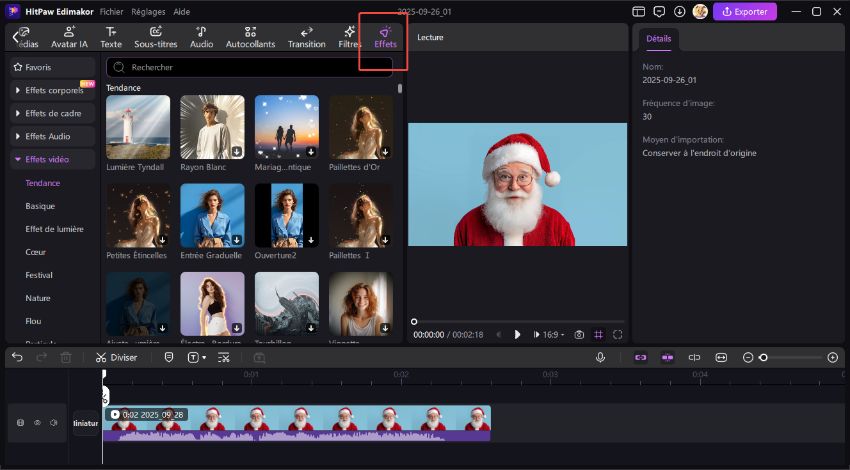
Task: Open the Texte tool tab
Action: [x=111, y=37]
